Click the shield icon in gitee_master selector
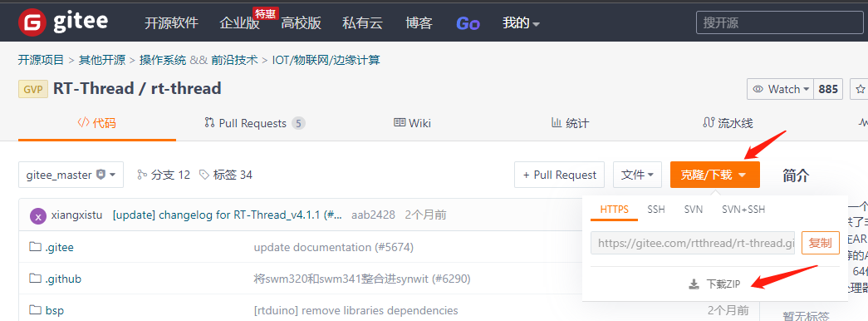The height and width of the screenshot is (321, 868). (x=101, y=175)
